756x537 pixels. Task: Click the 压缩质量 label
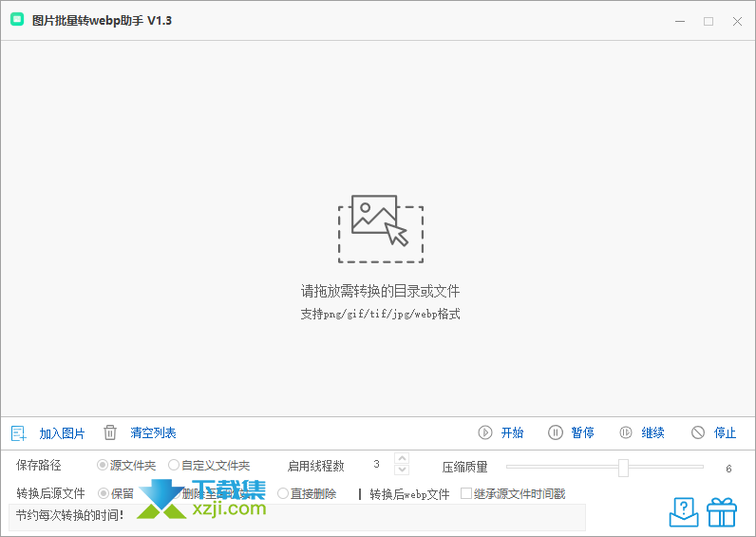pos(464,467)
